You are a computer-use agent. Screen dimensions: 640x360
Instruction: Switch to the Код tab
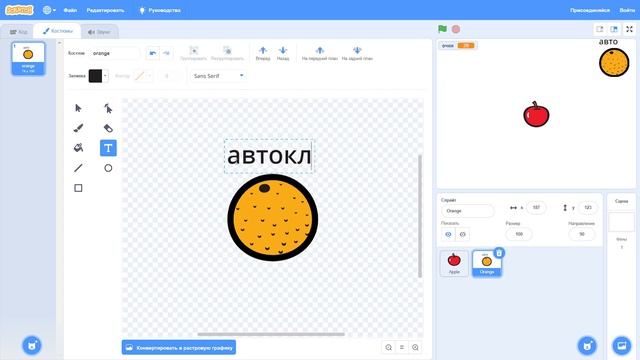coord(19,32)
